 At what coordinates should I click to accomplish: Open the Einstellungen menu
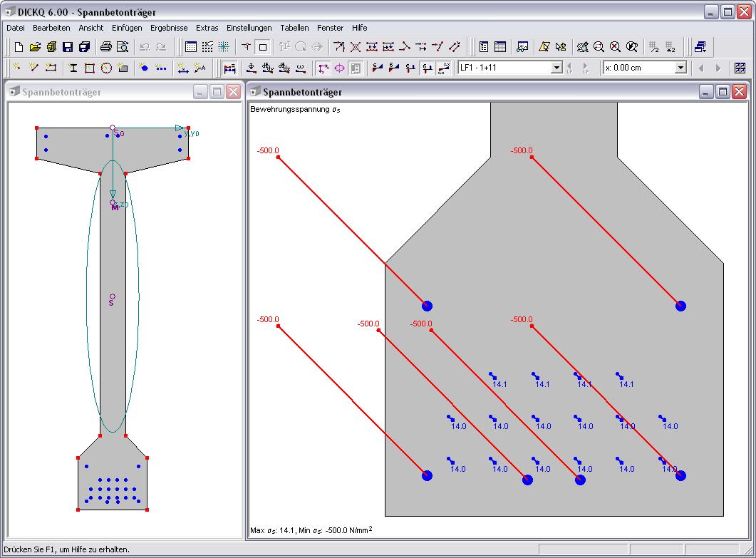coord(249,28)
